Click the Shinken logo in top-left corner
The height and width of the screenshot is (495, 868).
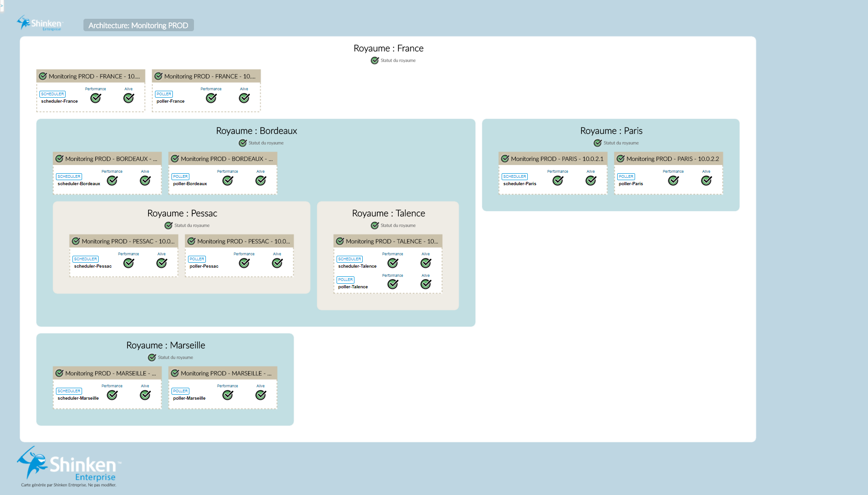[39, 23]
